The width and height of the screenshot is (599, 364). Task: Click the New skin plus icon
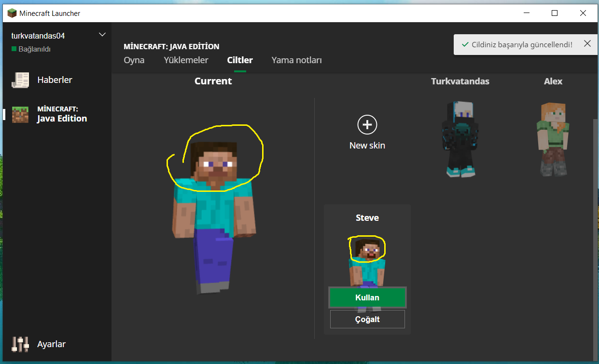tap(367, 125)
